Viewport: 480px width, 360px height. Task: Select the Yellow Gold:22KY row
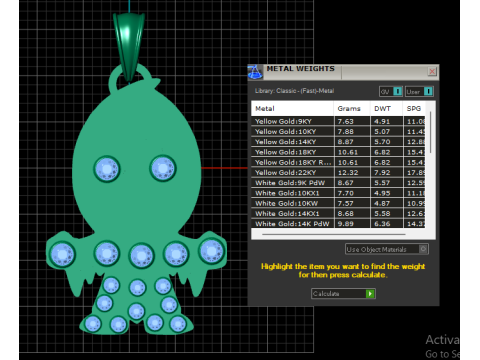[x=338, y=173]
